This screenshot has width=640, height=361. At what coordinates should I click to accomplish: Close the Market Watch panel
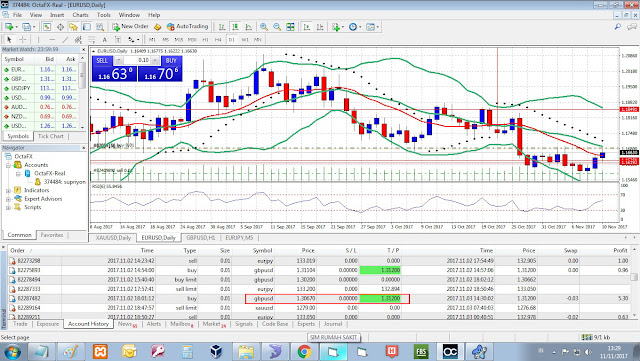pos(84,49)
